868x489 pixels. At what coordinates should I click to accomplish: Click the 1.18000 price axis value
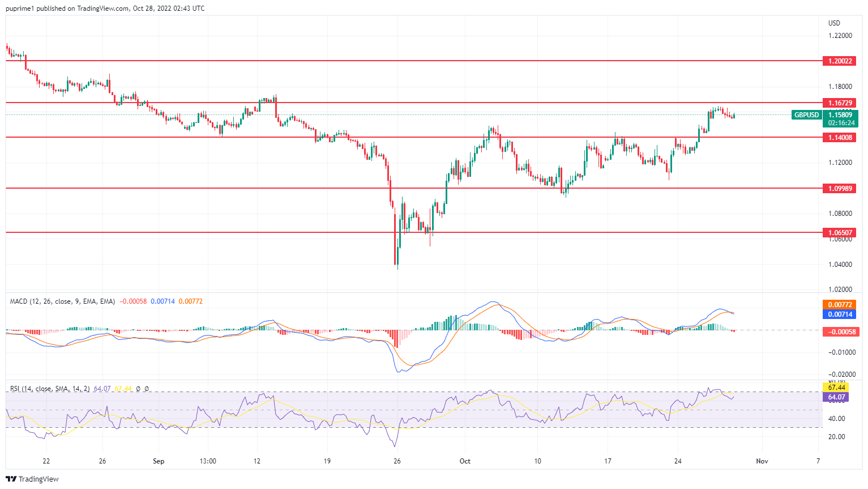click(x=840, y=87)
